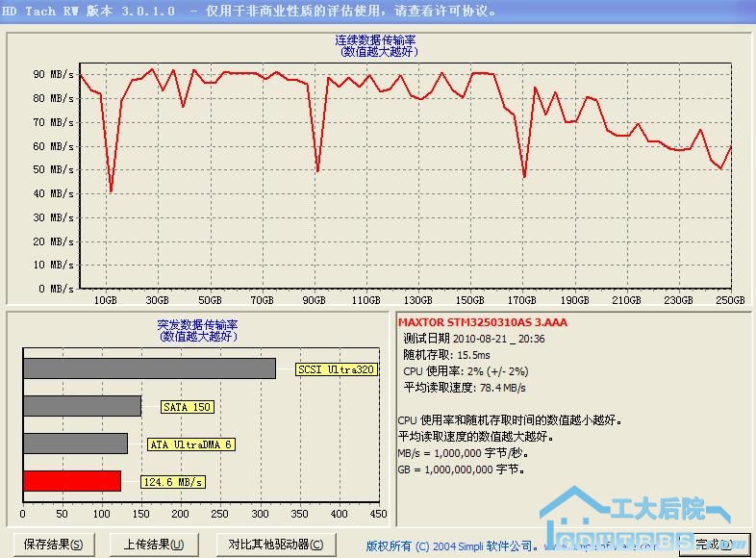
Task: Click the CPU 使用率: 2% line
Action: (466, 371)
